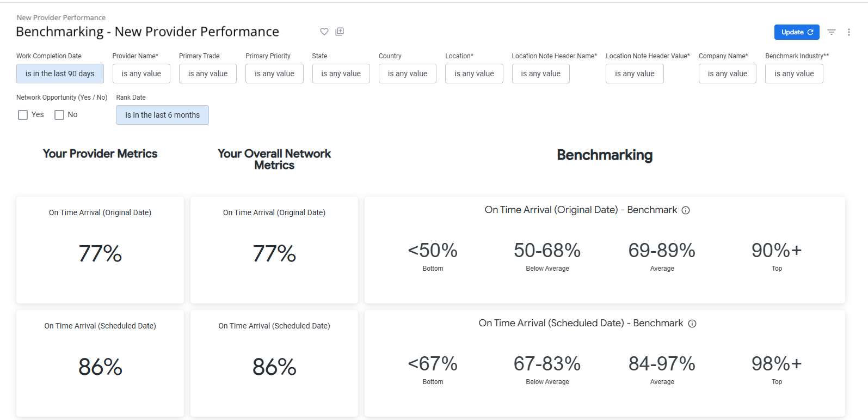
Task: Toggle the filters display icon
Action: tap(832, 32)
